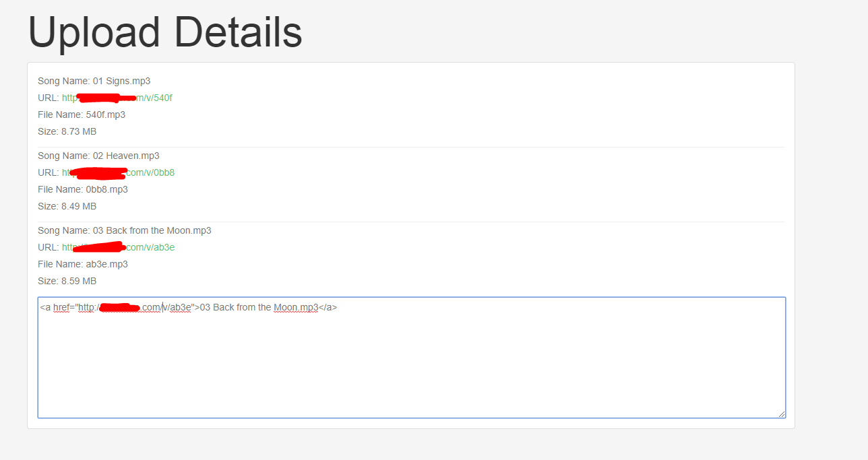Click the size value 8.49 MB
The width and height of the screenshot is (868, 460).
tap(78, 206)
